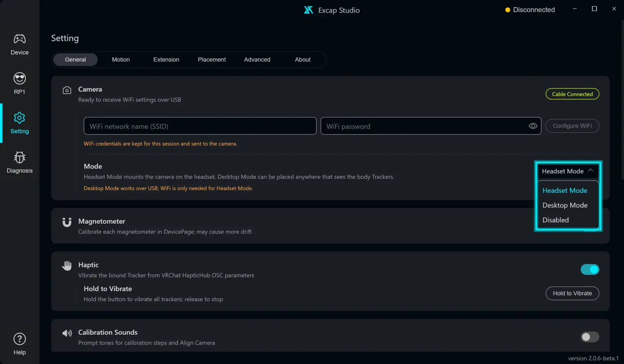Click the Cable Connected badge
Screen dimensions: 624x364
pyautogui.click(x=572, y=94)
